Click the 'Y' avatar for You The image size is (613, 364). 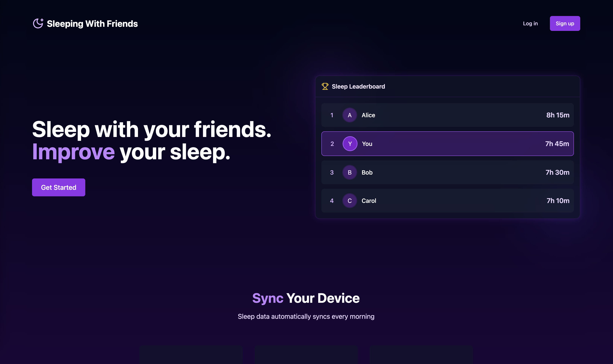point(350,144)
